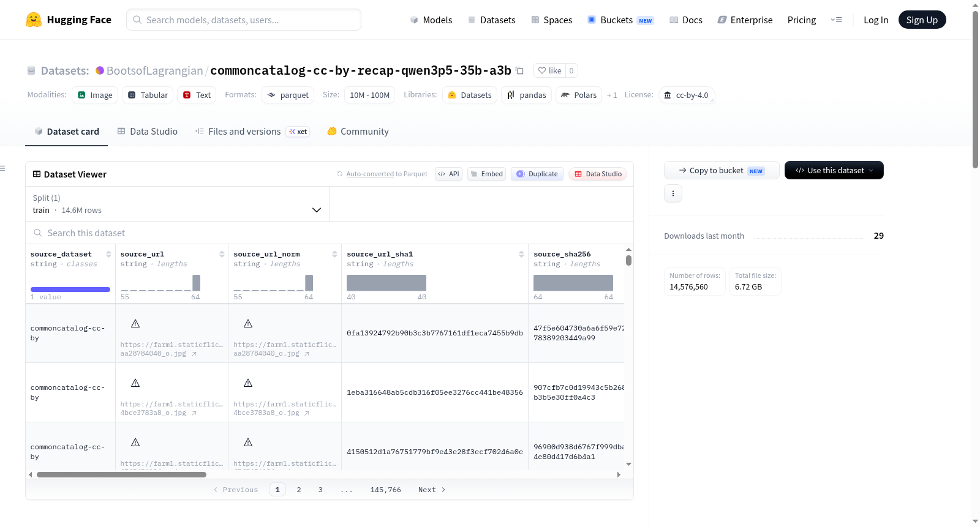Open Enterprise in the top navigation
The width and height of the screenshot is (980, 527).
pos(745,20)
